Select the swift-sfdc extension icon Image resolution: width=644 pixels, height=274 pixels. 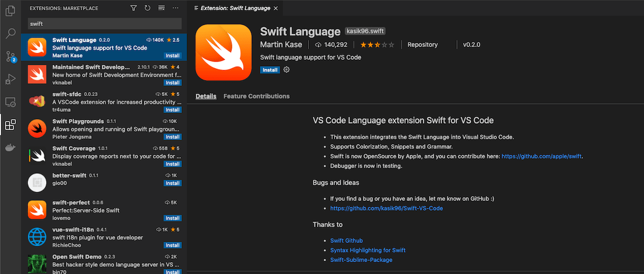tap(37, 102)
